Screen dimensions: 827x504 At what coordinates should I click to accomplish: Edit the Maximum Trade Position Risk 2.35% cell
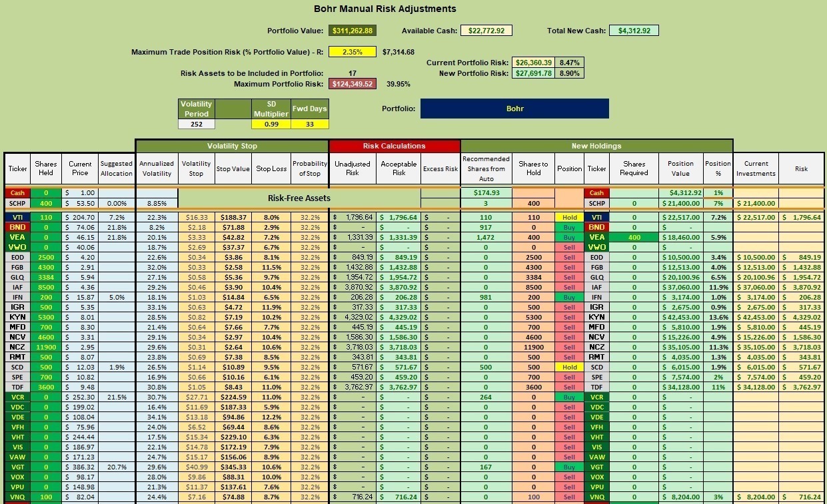coord(351,52)
